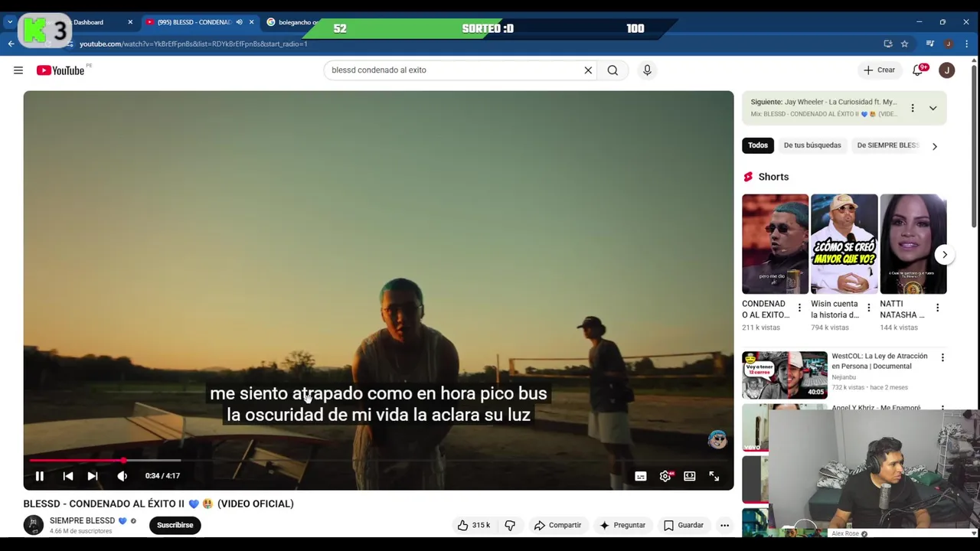Skip to the next video
This screenshot has height=551, width=980.
click(93, 476)
